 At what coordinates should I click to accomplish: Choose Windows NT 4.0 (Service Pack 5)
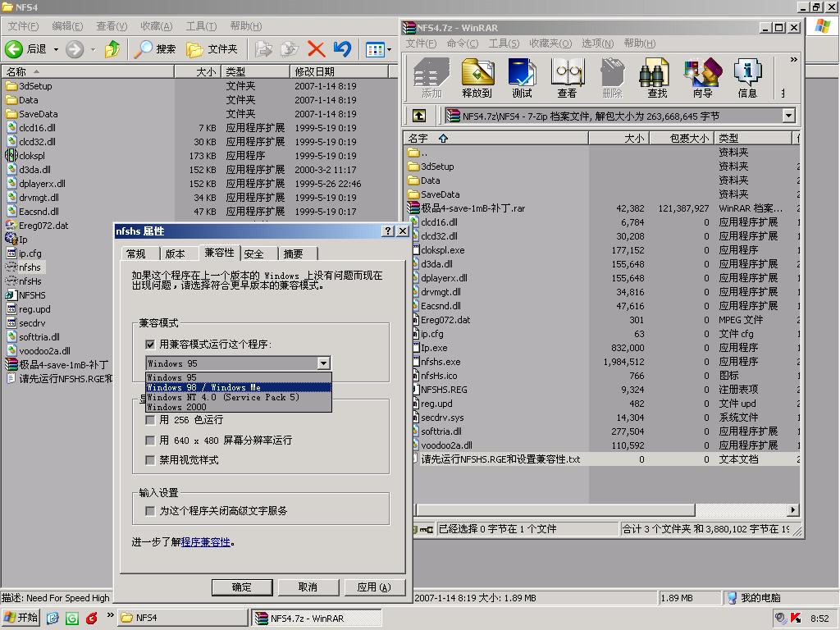[239, 397]
